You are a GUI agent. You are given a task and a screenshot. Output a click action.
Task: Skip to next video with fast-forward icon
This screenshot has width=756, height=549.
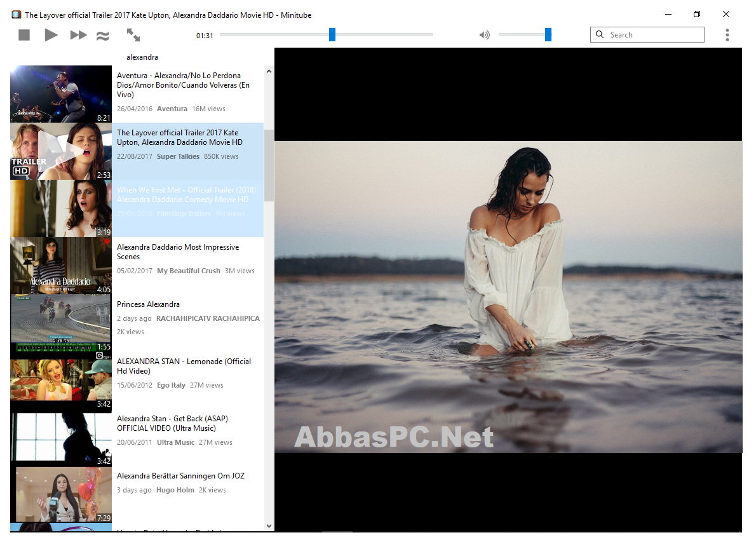[x=79, y=35]
